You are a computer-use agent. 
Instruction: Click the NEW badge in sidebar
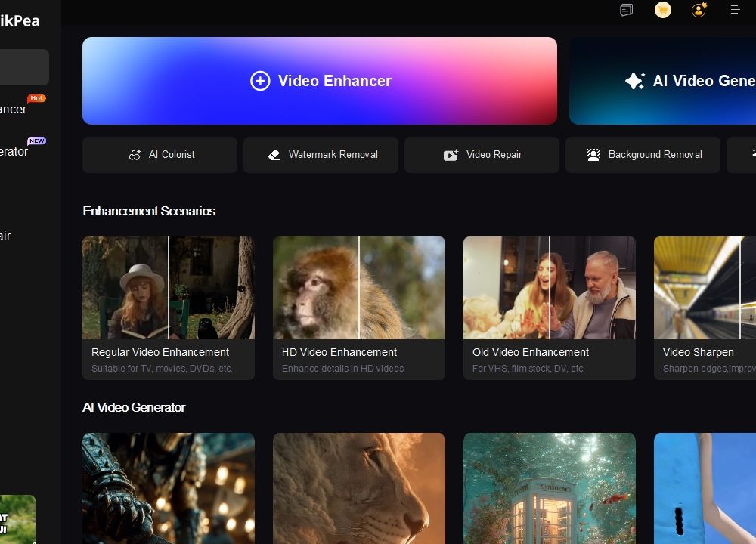pos(36,141)
